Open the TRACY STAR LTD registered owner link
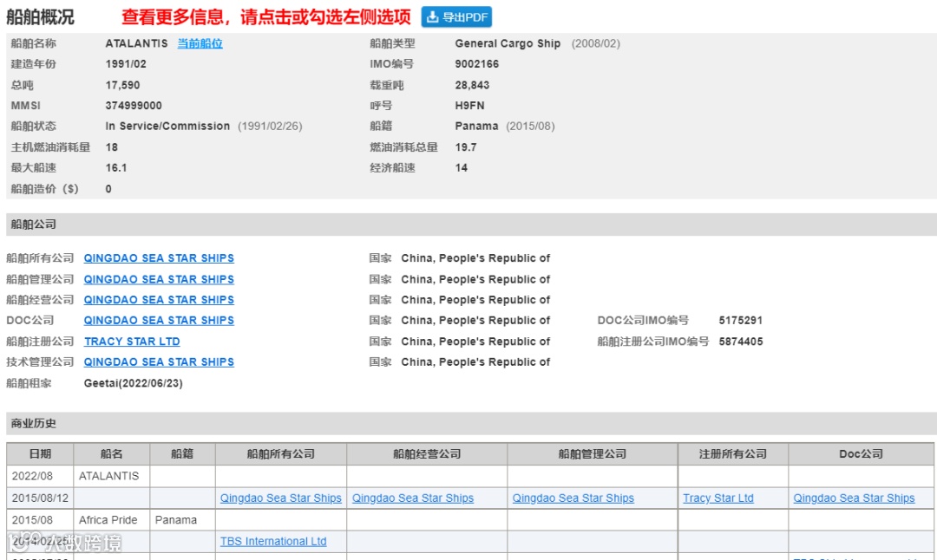 [x=132, y=341]
